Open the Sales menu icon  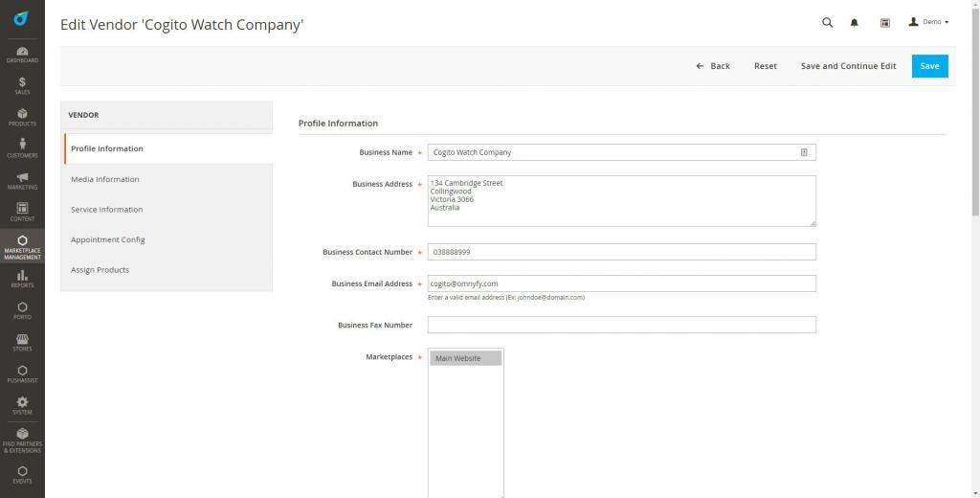22,85
